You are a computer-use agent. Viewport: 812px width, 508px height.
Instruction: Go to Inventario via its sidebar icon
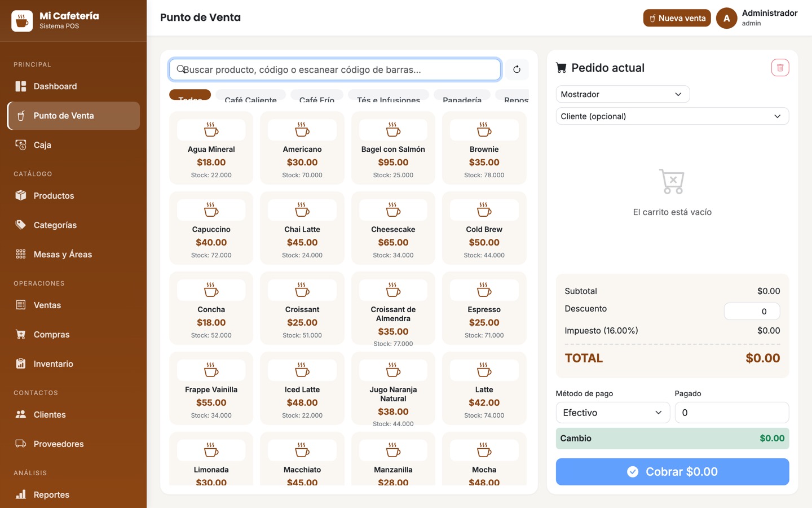coord(21,364)
